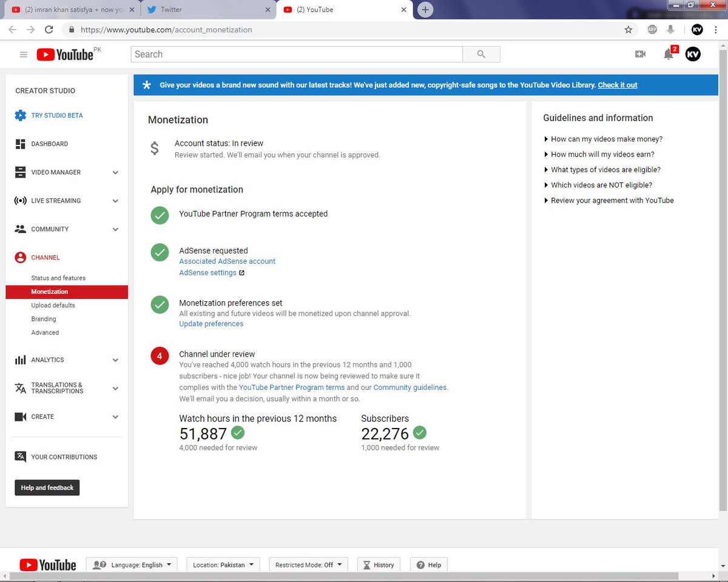This screenshot has height=582, width=728.
Task: Select Upload defaults menu item
Action: point(53,305)
